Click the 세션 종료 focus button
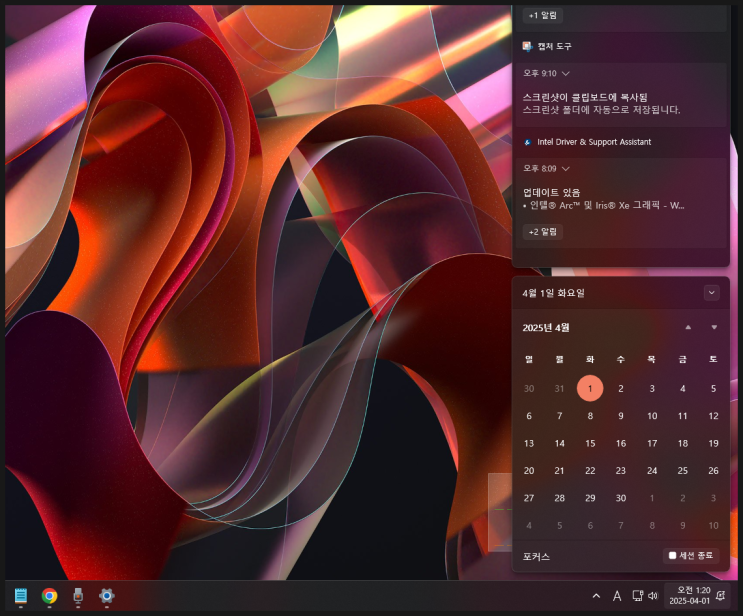743x616 pixels. 691,555
